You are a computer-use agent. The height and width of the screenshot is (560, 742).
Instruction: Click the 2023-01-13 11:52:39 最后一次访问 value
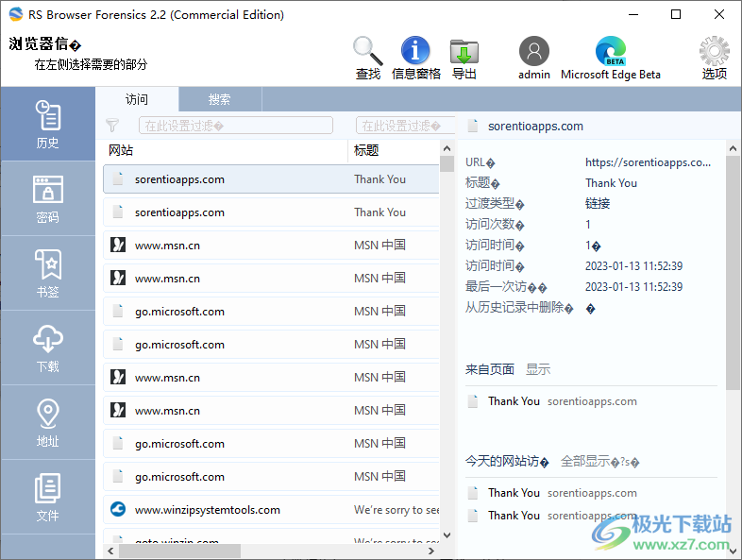(x=633, y=287)
